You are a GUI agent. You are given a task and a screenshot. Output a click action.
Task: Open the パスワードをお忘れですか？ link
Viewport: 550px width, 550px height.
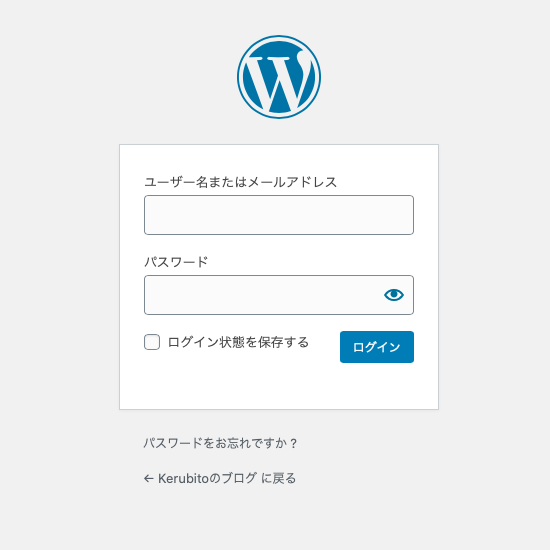[221, 443]
